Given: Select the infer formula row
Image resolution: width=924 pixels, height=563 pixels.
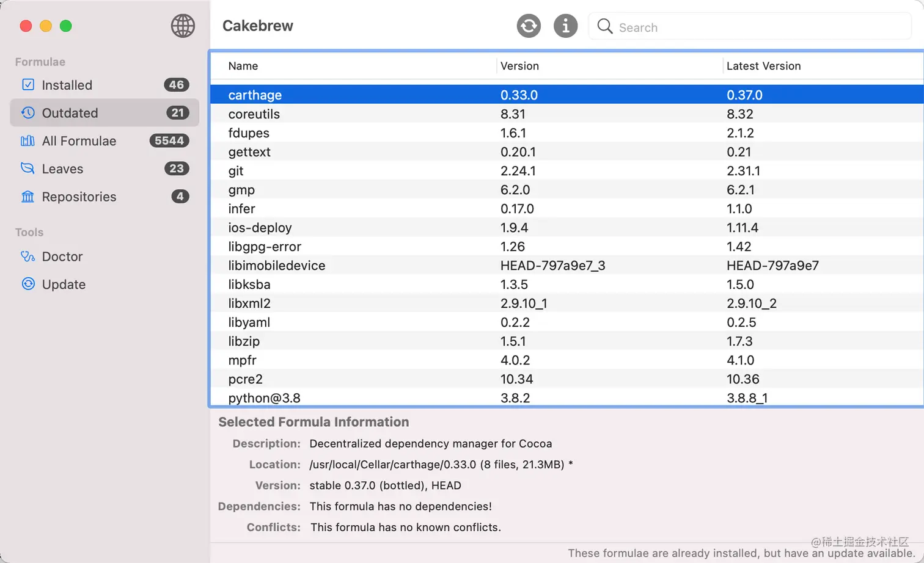Looking at the screenshot, I should 567,208.
